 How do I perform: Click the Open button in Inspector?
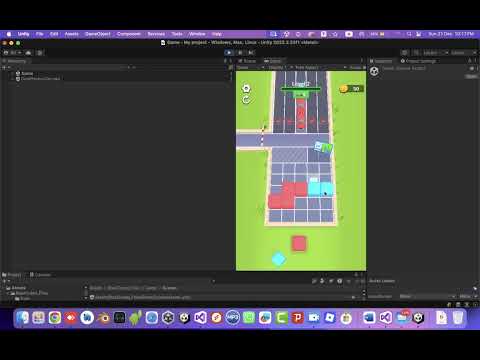pos(471,77)
